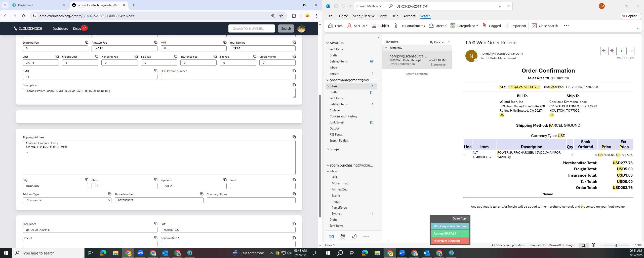Filter search results by Flagged

pyautogui.click(x=492, y=26)
